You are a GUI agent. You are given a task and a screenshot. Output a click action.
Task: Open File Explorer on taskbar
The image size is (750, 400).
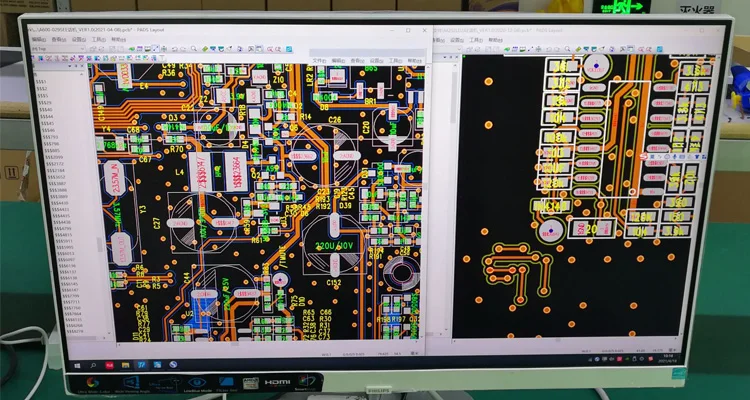point(125,366)
